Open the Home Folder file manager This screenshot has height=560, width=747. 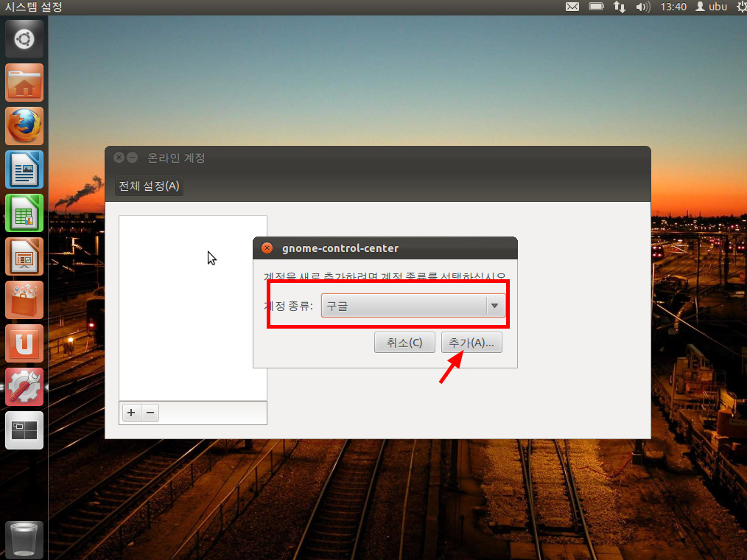(x=24, y=83)
